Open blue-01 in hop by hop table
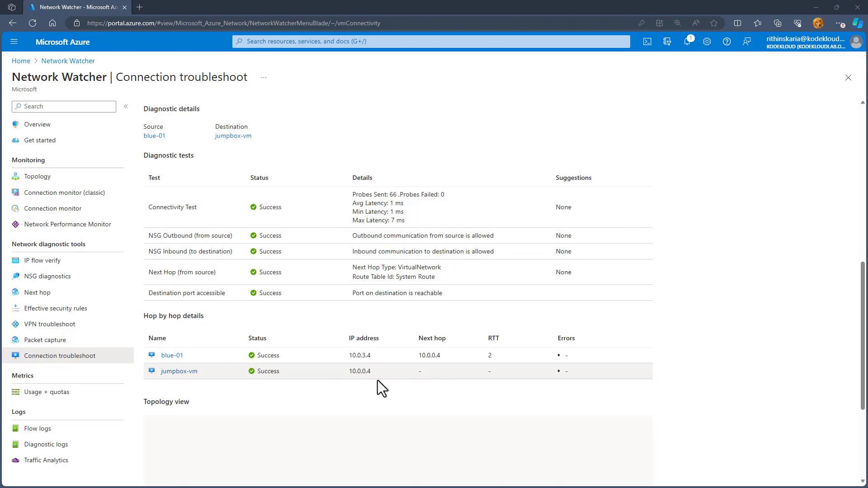This screenshot has height=488, width=868. point(172,355)
